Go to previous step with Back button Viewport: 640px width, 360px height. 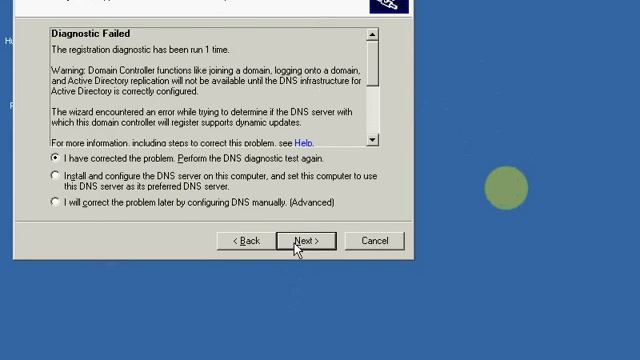(x=246, y=241)
